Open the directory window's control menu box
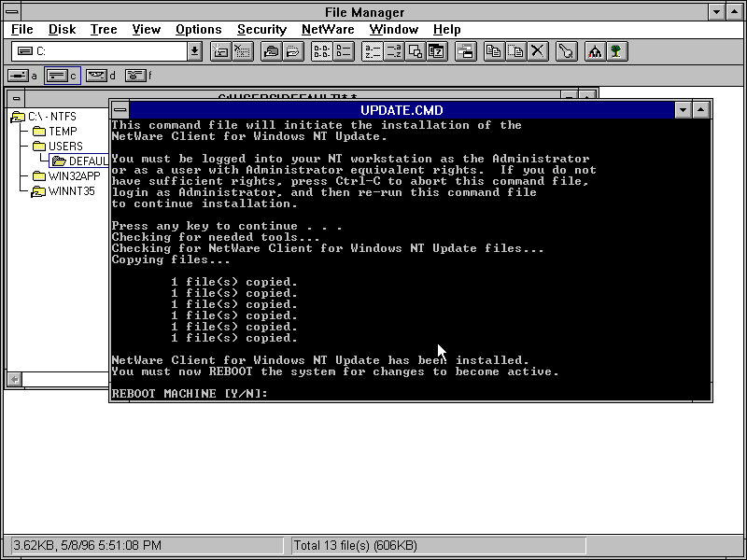747x560 pixels. [16, 99]
